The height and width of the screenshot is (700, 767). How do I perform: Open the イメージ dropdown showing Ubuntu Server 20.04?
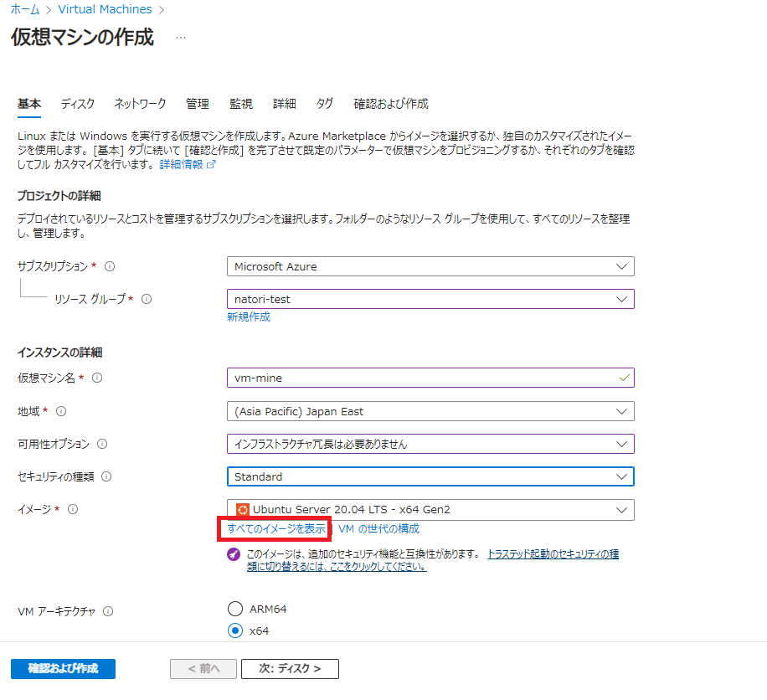click(430, 510)
